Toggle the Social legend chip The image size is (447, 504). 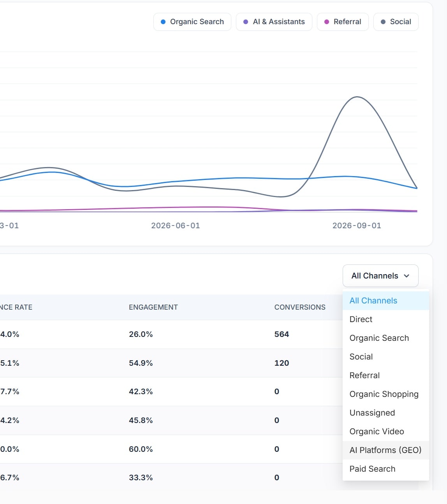[396, 22]
